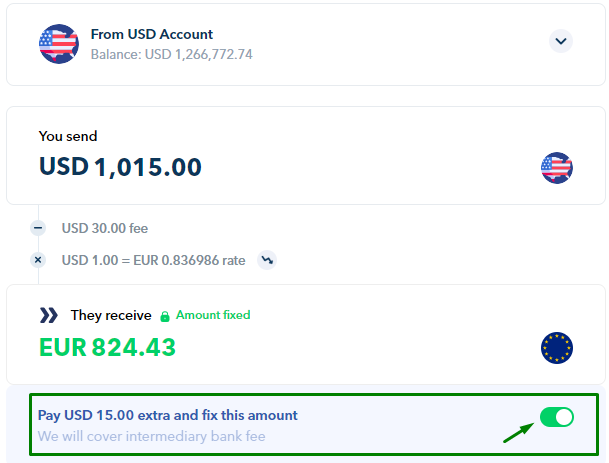
Task: Click the They receive label
Action: click(111, 315)
